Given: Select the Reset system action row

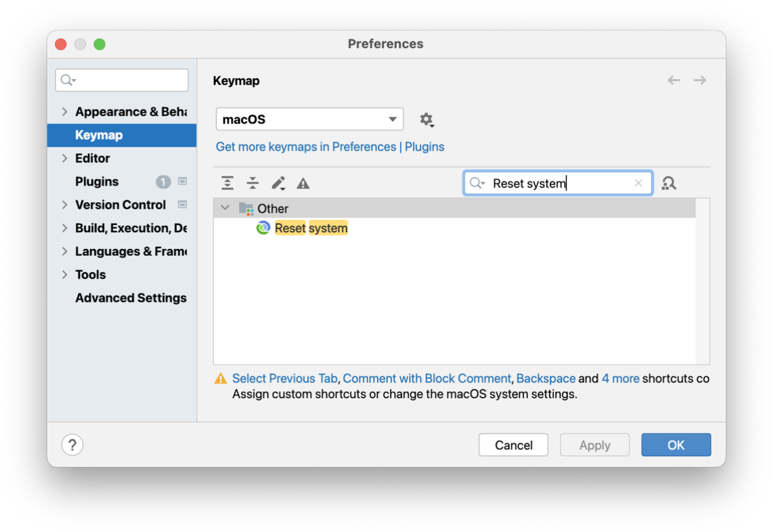Looking at the screenshot, I should 454,228.
